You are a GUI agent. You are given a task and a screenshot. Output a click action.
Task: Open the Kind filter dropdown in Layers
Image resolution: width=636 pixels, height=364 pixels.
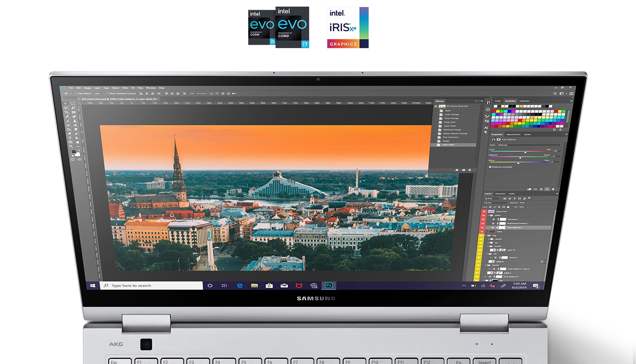(492, 199)
